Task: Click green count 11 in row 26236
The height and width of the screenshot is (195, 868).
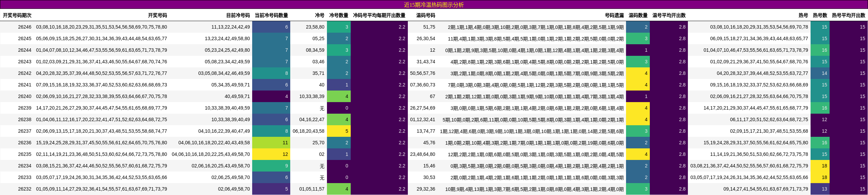Action: 271,143
